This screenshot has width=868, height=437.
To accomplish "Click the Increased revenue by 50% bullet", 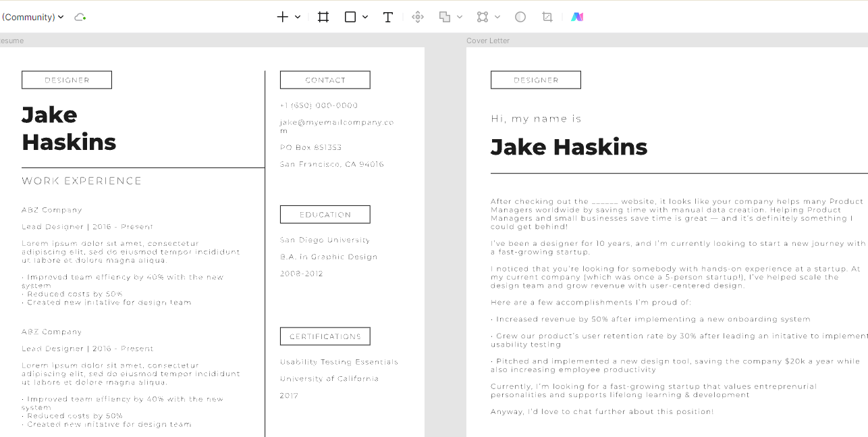I will [651, 319].
